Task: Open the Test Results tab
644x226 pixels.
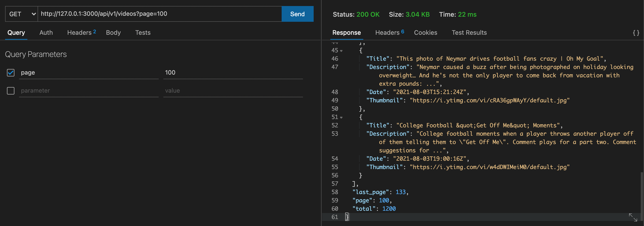Action: tap(469, 33)
